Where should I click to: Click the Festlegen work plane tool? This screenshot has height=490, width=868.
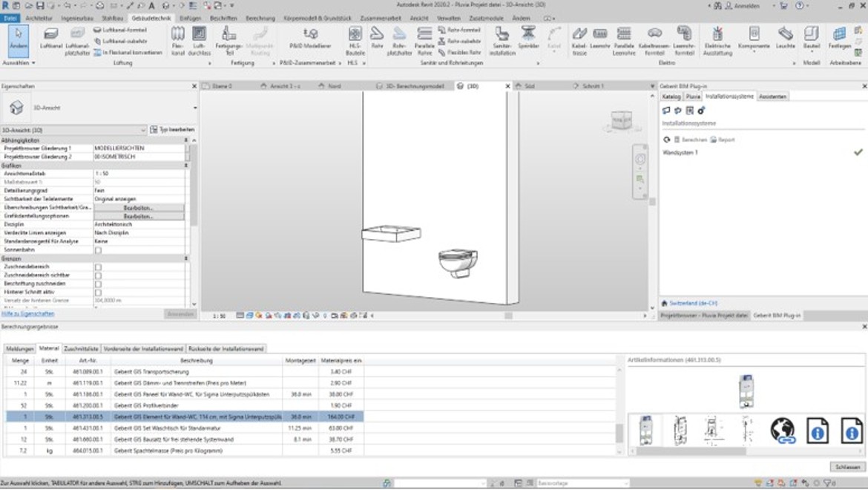pos(839,39)
